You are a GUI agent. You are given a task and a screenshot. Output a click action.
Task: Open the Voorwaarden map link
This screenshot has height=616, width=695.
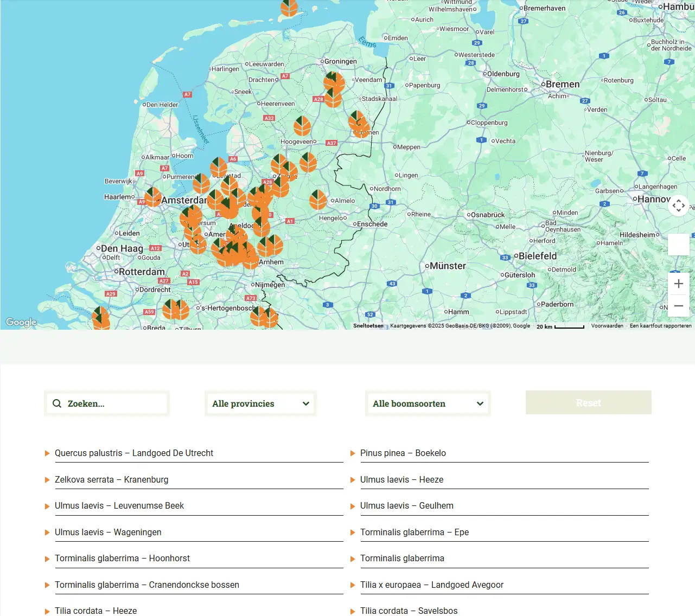pyautogui.click(x=607, y=326)
